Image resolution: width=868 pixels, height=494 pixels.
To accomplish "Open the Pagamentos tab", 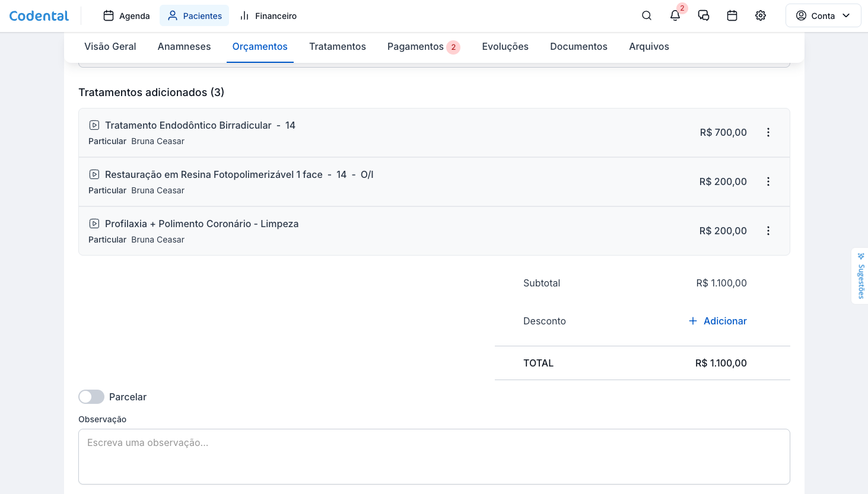I will [x=415, y=46].
